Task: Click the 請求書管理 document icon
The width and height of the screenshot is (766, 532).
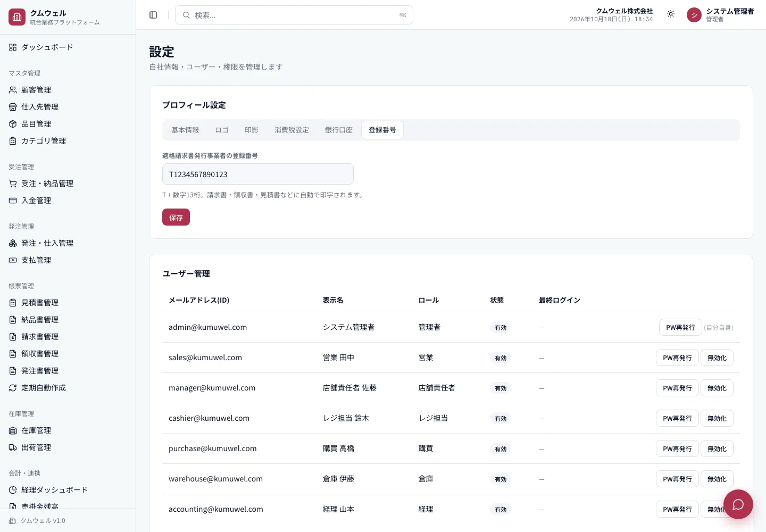Action: [x=13, y=337]
